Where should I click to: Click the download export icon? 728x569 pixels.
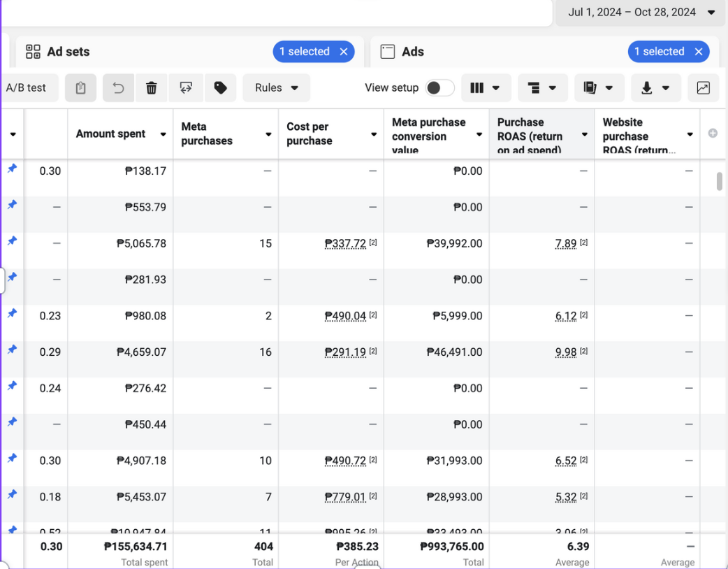(x=647, y=88)
